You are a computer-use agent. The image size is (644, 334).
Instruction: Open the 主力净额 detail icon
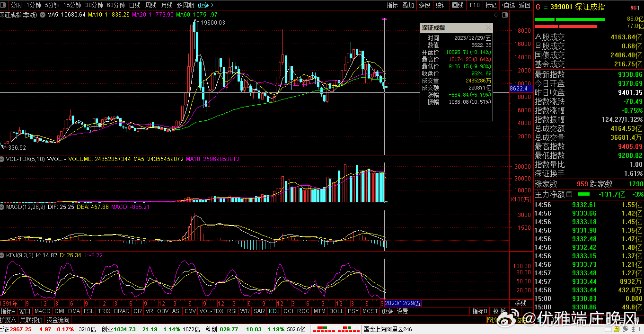[x=570, y=195]
